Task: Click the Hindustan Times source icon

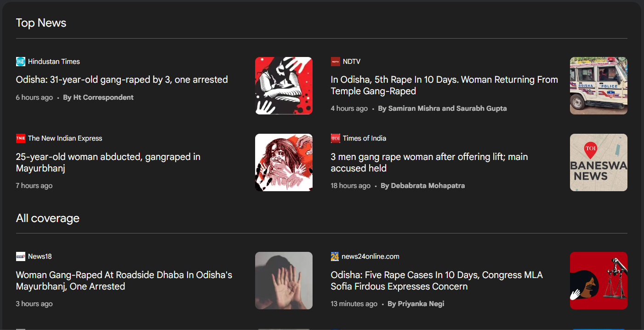Action: tap(21, 62)
